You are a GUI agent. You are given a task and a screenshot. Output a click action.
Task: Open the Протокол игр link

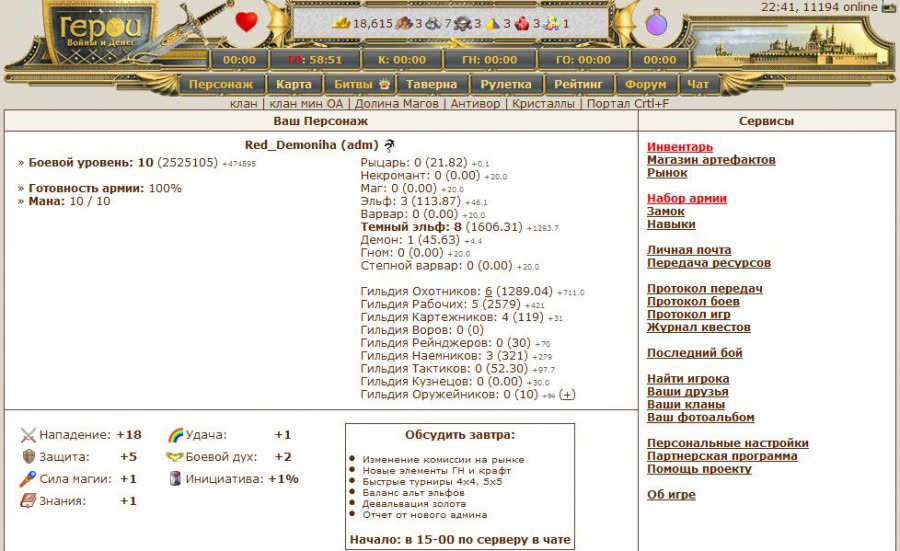[689, 314]
